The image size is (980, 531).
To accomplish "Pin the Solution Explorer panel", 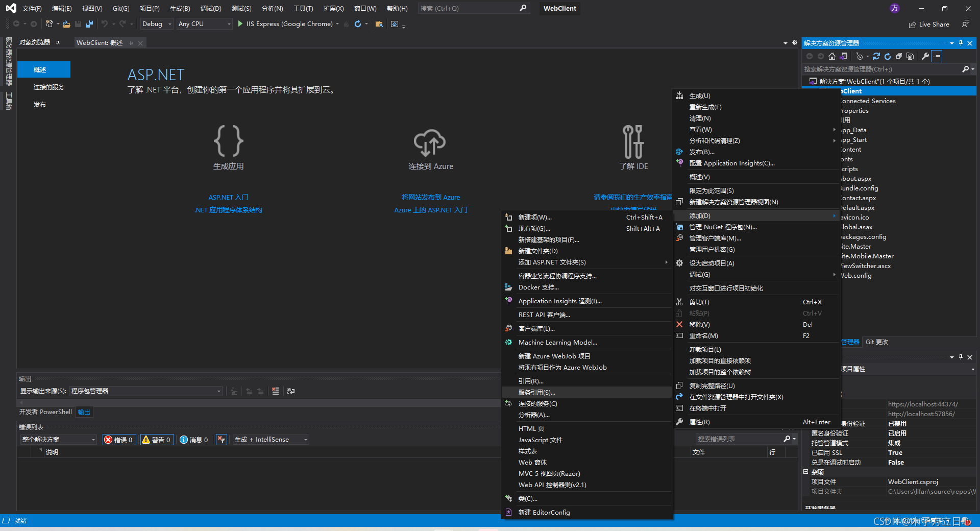I will tap(961, 43).
